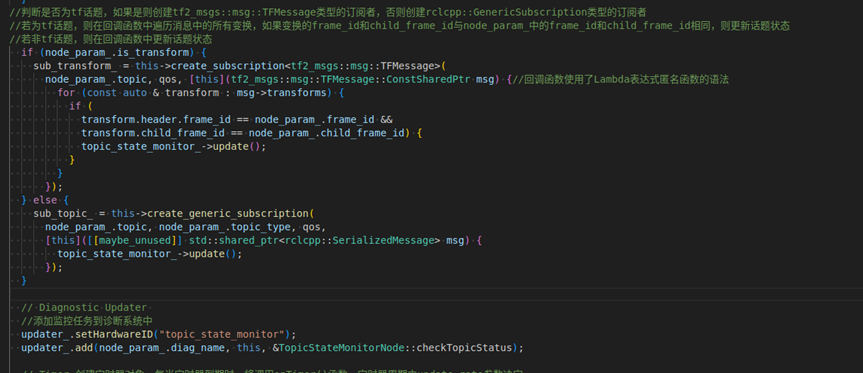Click the "sub_transform_" variable name
The image size is (863, 373).
coord(75,66)
